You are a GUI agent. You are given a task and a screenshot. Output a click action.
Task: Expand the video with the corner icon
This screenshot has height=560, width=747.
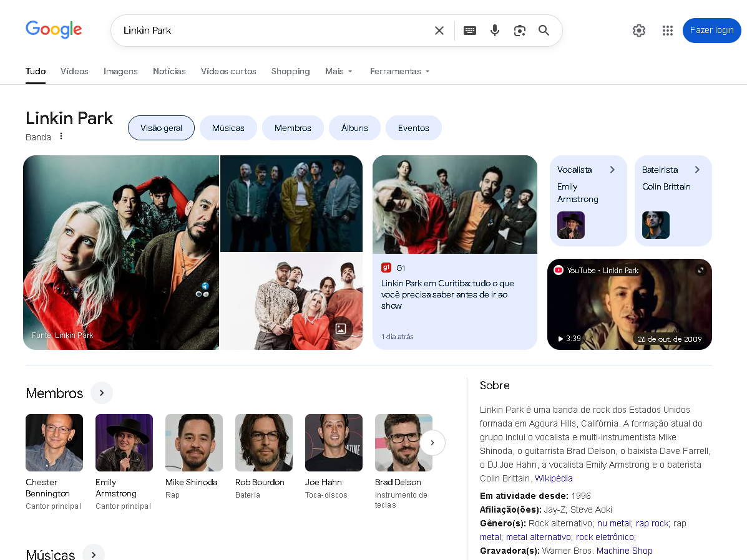point(700,270)
